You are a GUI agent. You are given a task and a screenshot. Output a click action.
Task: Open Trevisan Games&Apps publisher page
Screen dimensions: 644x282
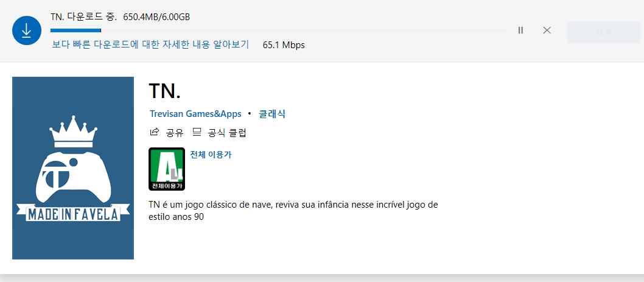coord(195,114)
